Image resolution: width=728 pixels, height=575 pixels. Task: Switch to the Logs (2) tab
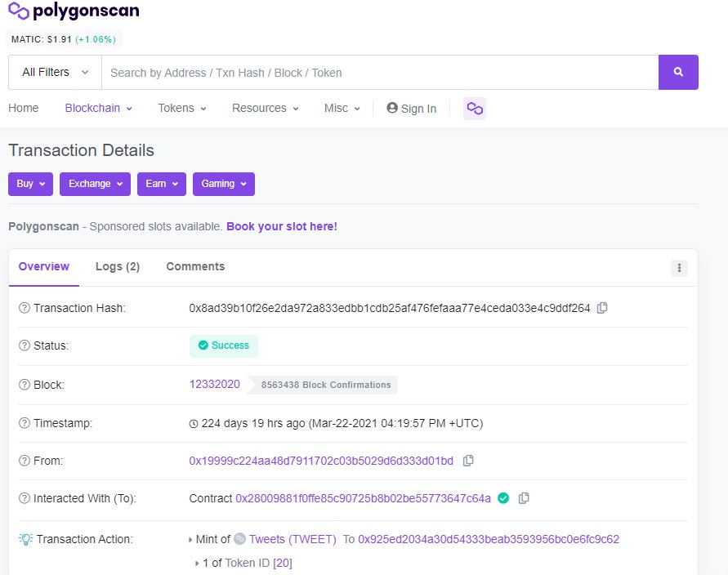118,266
